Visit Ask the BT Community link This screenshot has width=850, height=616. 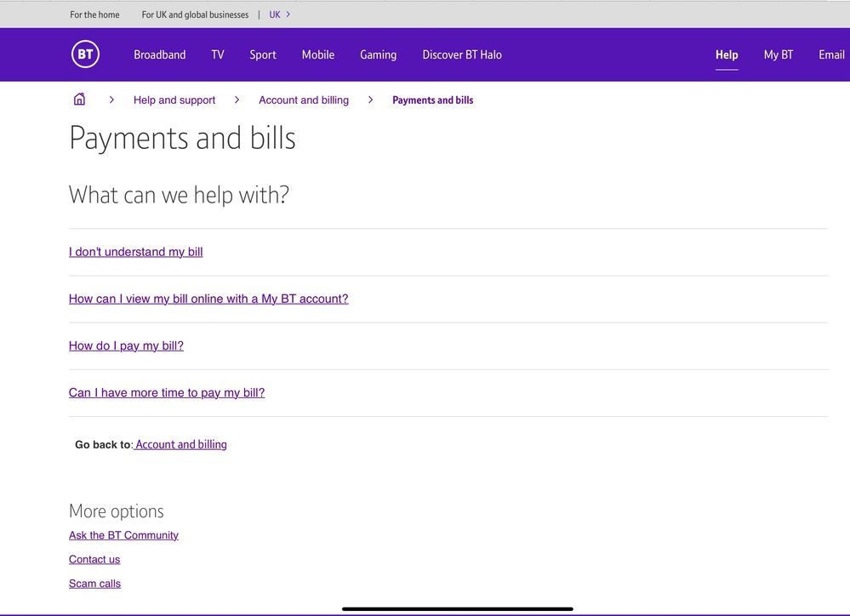coord(123,535)
